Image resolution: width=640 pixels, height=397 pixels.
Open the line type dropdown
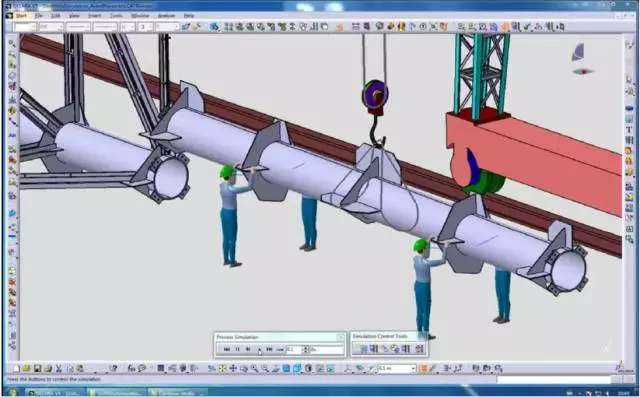pyautogui.click(x=105, y=27)
